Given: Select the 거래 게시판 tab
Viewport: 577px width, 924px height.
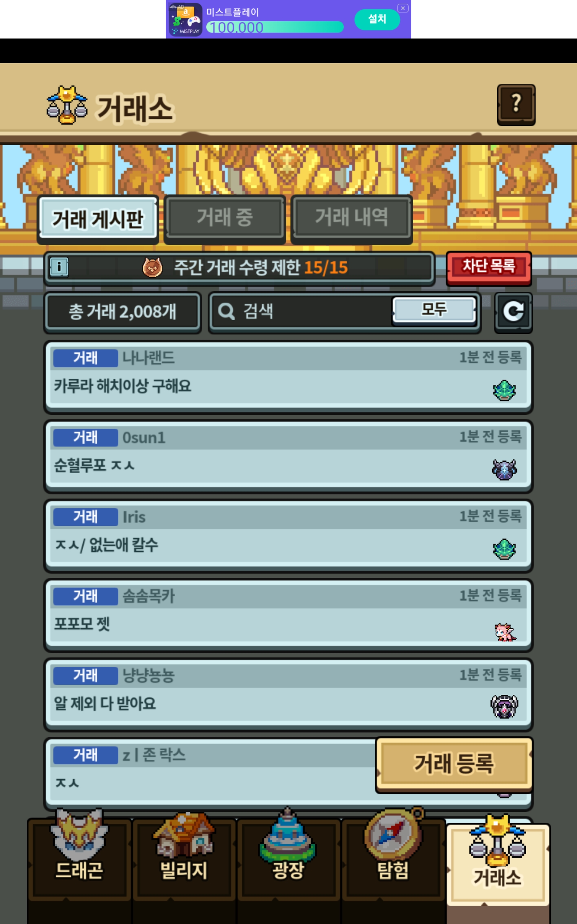Looking at the screenshot, I should coord(98,219).
